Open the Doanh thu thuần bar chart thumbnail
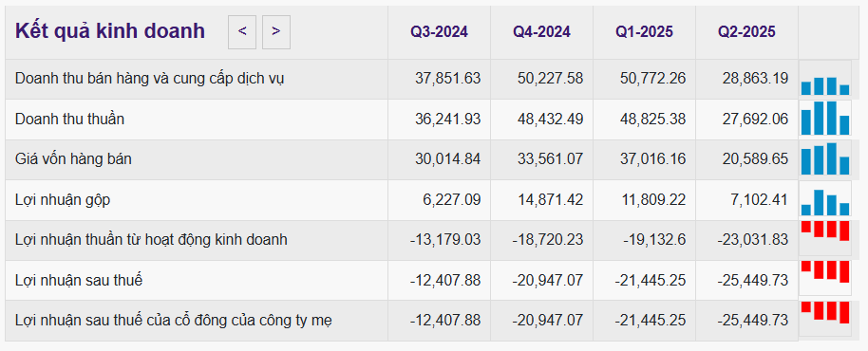868x351 pixels. coord(825,119)
